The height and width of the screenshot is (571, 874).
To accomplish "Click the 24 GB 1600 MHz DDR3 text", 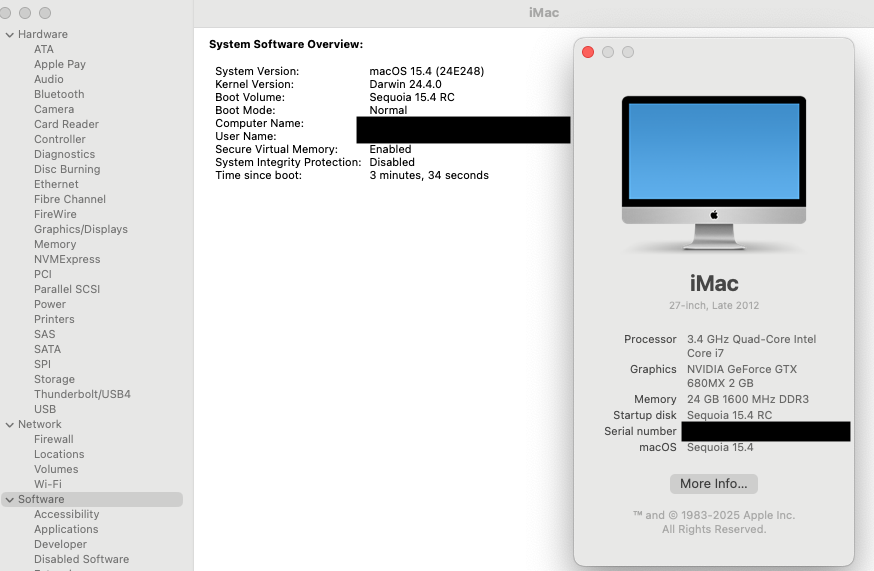I will point(747,399).
